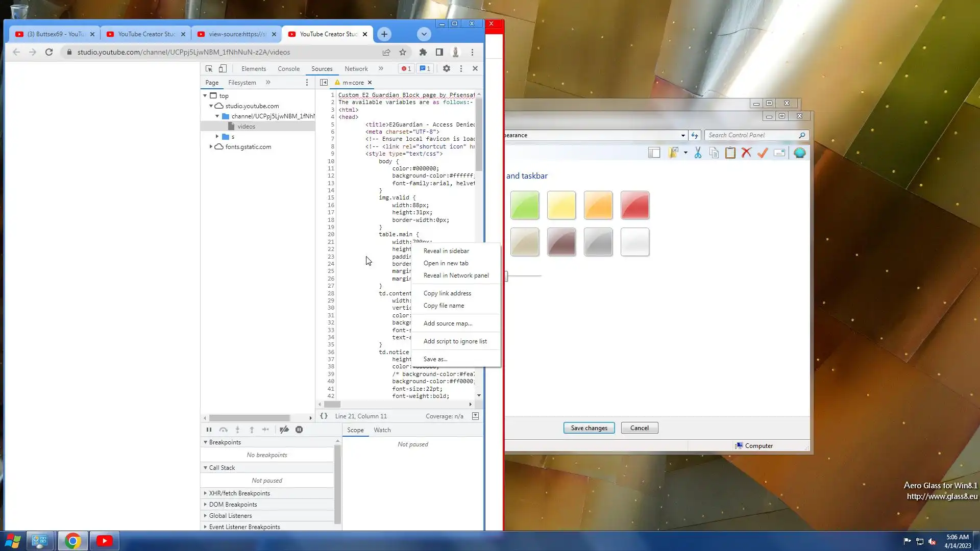Toggle device toolbar emulation icon
980x551 pixels.
[x=223, y=68]
